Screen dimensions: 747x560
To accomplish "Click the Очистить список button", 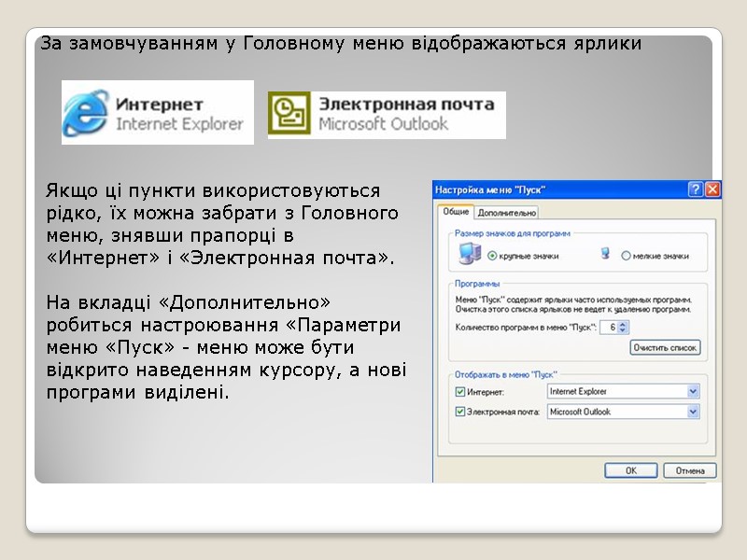I will (x=665, y=347).
